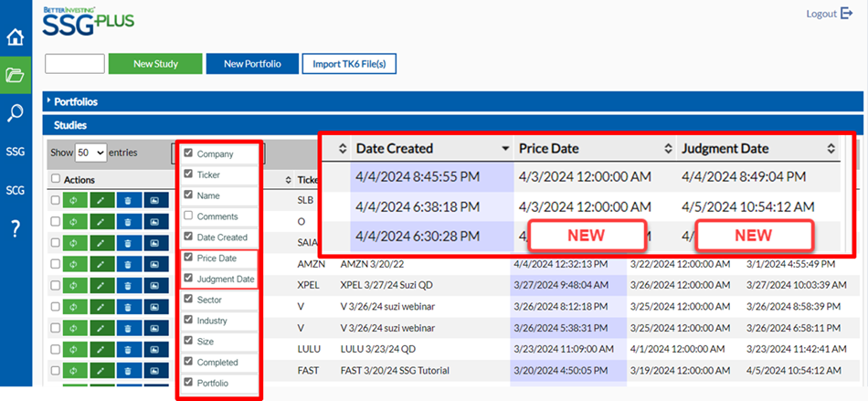The height and width of the screenshot is (401, 868).
Task: Toggle the Price Date column checkbox
Action: pos(188,258)
